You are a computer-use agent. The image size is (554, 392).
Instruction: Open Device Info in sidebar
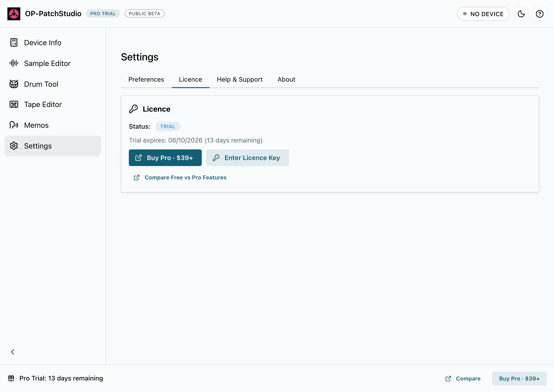tap(53, 43)
